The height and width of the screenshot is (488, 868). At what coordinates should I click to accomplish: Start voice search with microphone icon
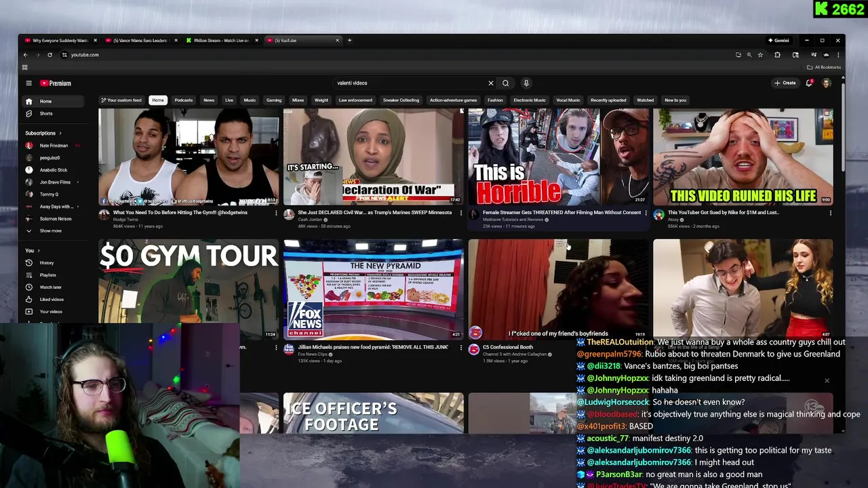[x=526, y=83]
